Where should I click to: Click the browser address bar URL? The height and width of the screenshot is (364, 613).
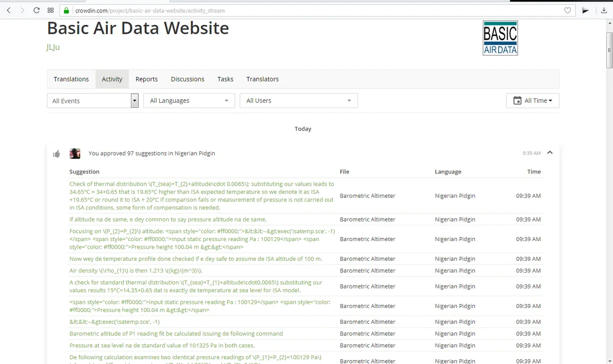pos(150,11)
